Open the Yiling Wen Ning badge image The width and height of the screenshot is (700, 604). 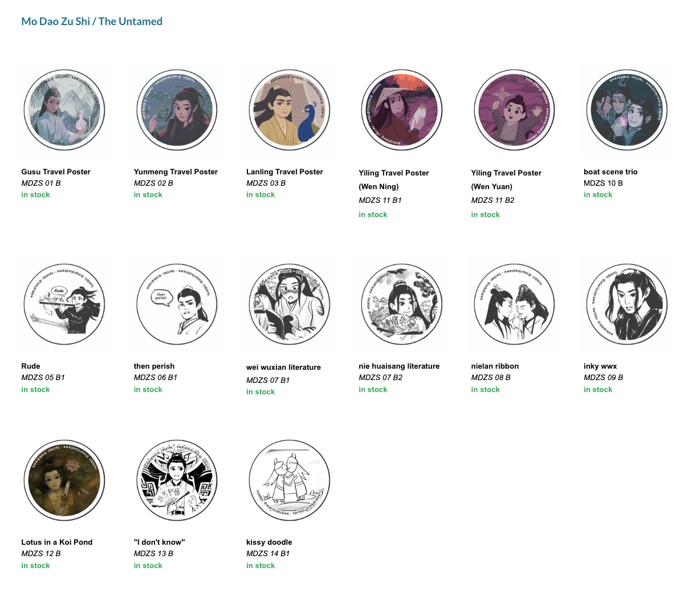[x=402, y=110]
